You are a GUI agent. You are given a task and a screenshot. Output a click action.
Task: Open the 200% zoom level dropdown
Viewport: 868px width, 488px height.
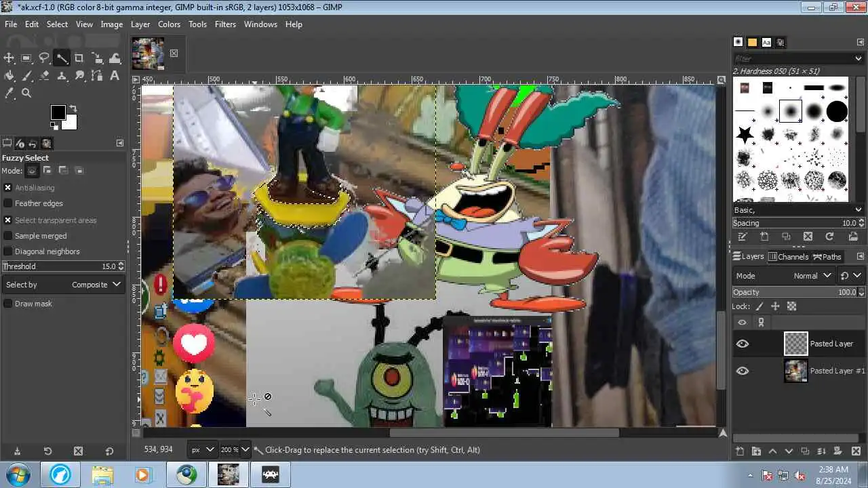pyautogui.click(x=235, y=449)
